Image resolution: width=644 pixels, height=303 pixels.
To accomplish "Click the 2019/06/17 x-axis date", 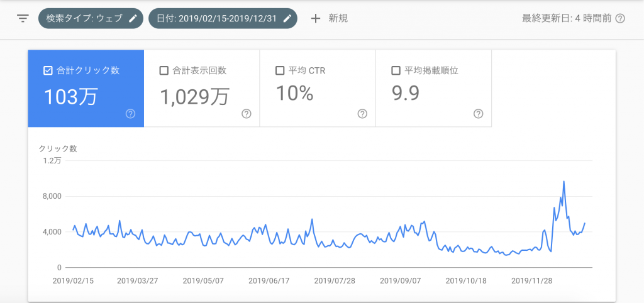I will tap(269, 281).
